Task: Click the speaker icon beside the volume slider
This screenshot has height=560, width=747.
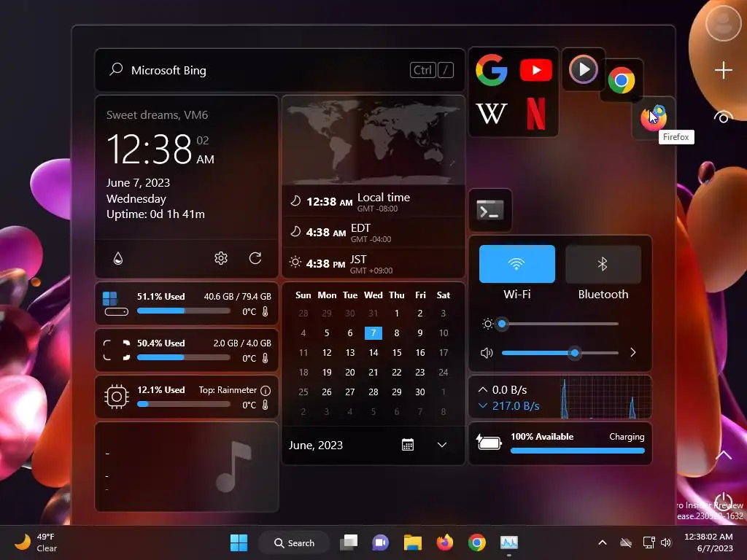Action: tap(487, 353)
